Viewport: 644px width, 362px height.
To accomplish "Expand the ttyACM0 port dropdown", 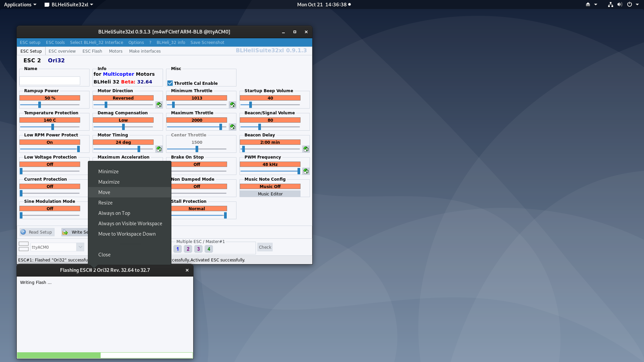I will (80, 247).
